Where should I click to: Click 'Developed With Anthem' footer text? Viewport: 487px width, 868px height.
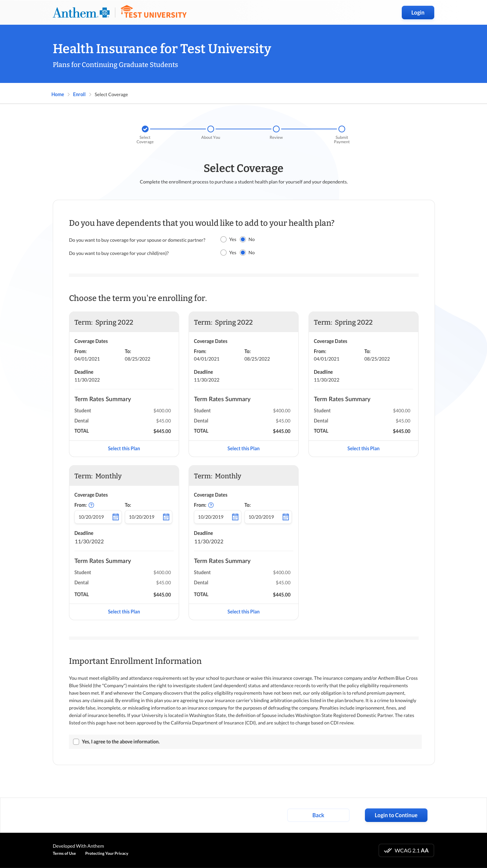coord(78,846)
